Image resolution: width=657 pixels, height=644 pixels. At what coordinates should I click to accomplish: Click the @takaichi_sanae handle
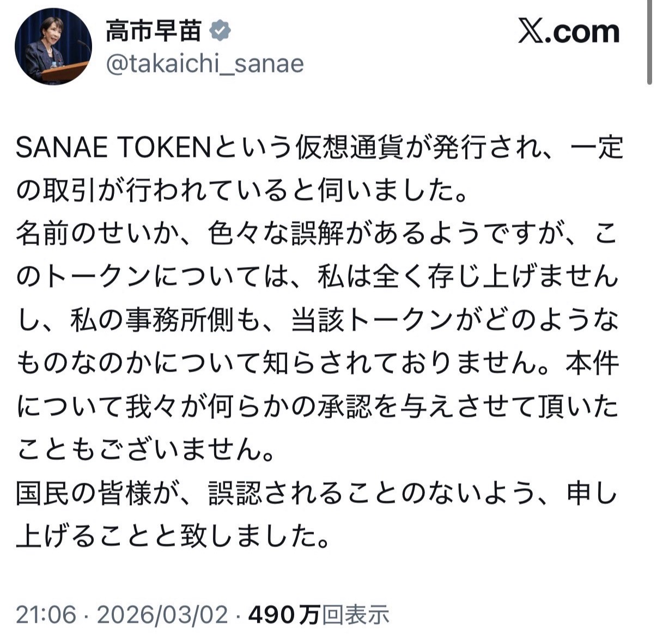point(204,64)
